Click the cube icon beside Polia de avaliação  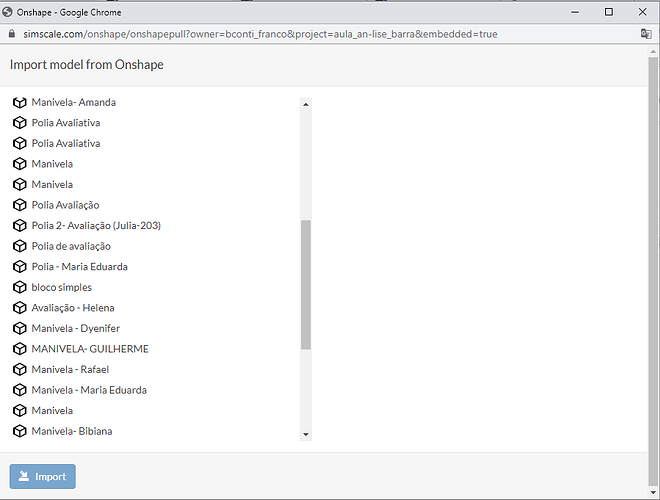19,246
